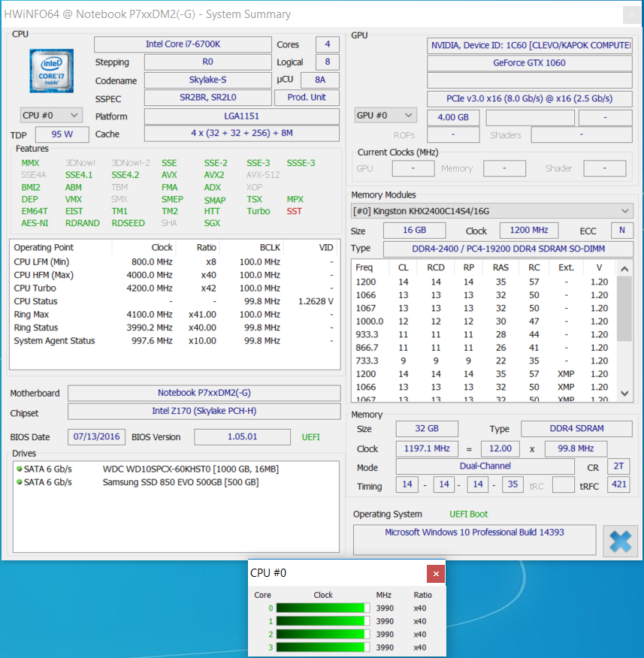This screenshot has width=644, height=658.
Task: Click the BIOS version 1.05.01 field
Action: [242, 437]
